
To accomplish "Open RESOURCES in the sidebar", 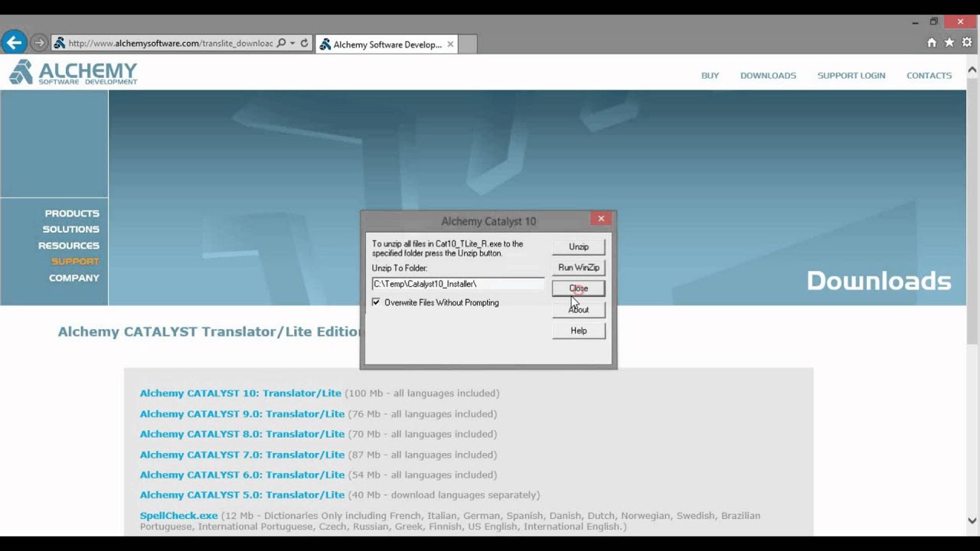I will [69, 246].
